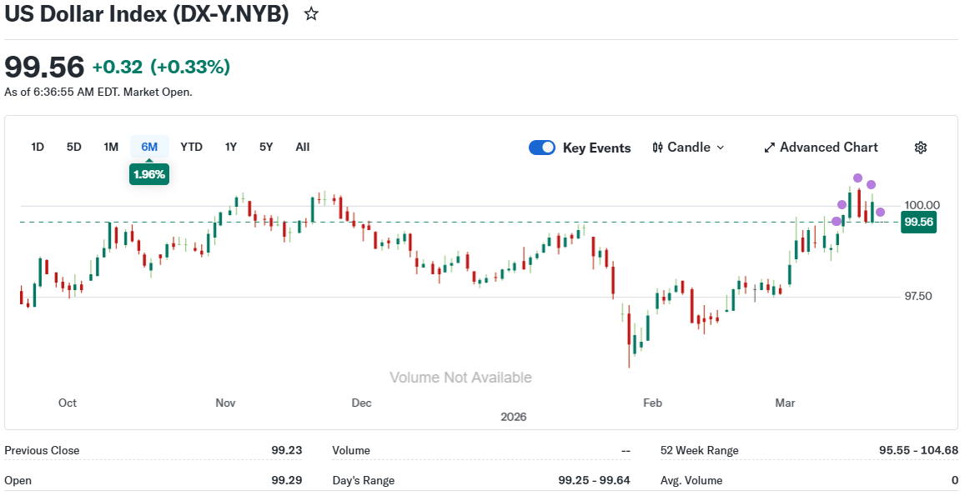Select the 6M range tab

pos(149,147)
